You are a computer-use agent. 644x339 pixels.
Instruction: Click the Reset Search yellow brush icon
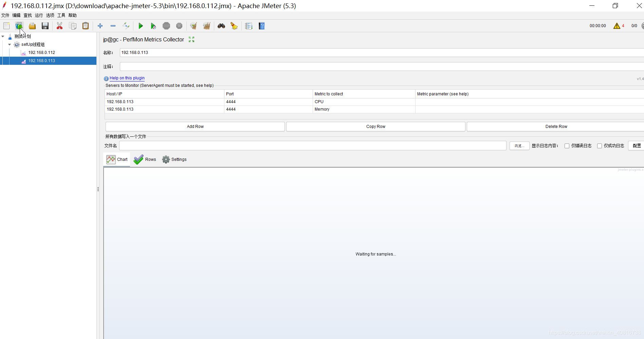coord(234,26)
